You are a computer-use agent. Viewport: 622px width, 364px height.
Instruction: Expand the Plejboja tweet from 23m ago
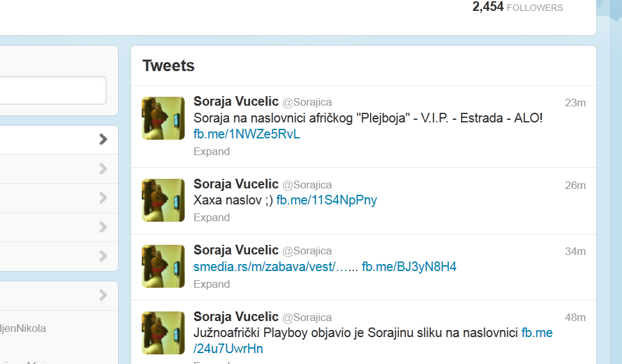[212, 151]
